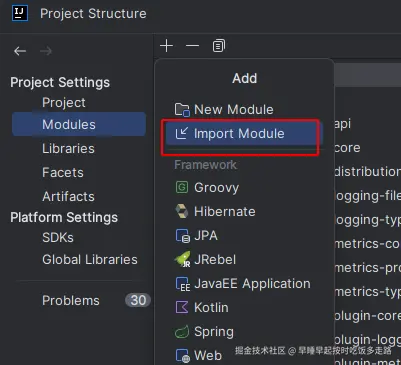Select Web framework entry

pyautogui.click(x=244, y=356)
